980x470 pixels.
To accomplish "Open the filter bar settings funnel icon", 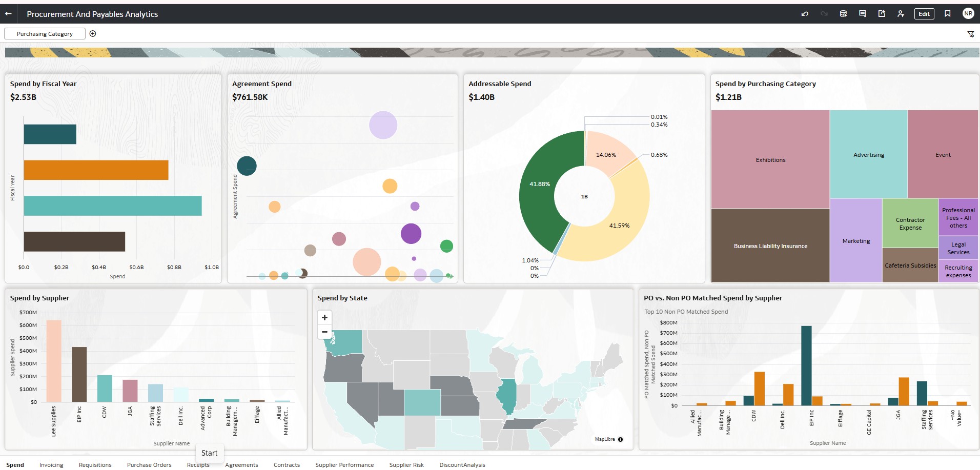I will coord(971,34).
